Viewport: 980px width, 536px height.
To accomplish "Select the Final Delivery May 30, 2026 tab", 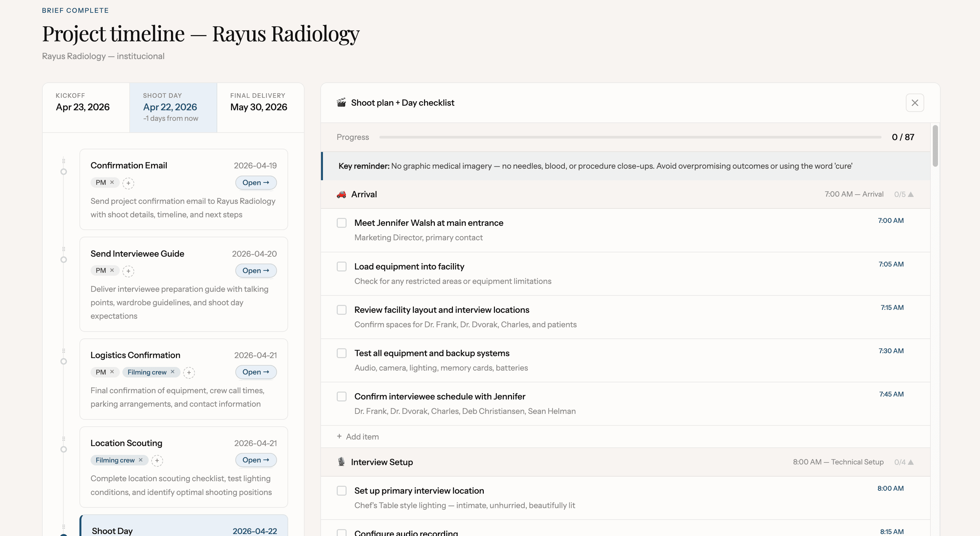I will pyautogui.click(x=261, y=108).
